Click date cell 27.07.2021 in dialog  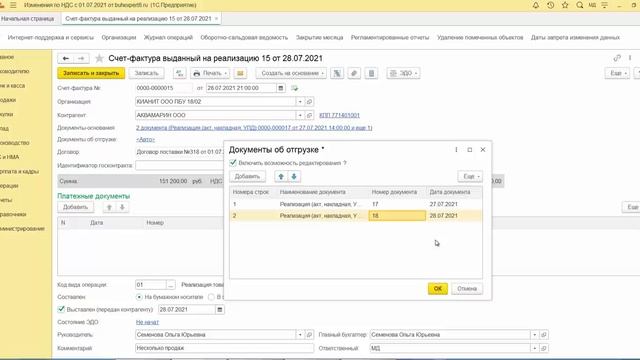(454, 204)
